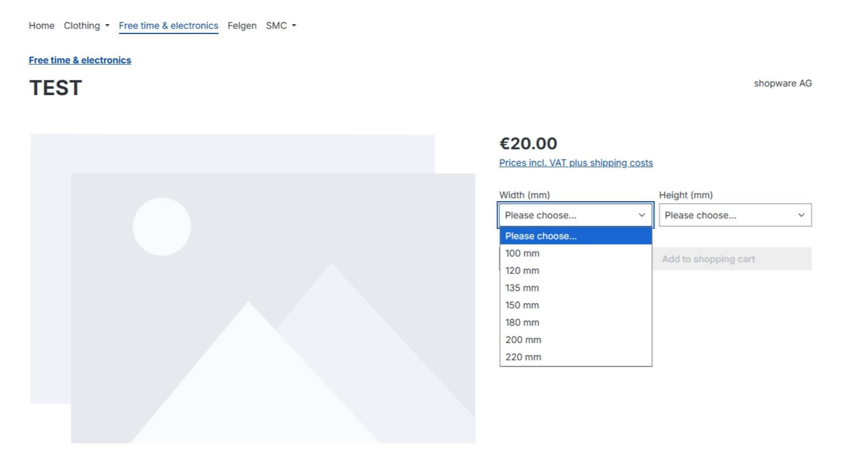Click the €20.00 price

pos(528,144)
